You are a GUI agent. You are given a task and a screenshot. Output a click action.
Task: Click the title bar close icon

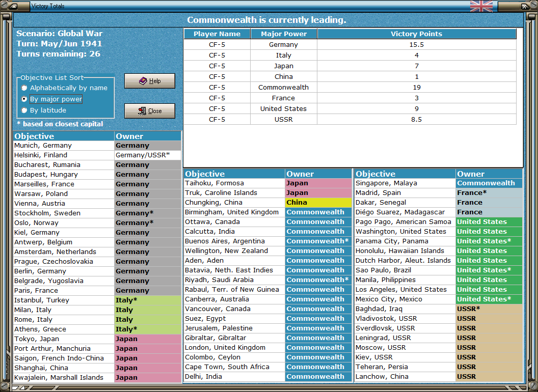(x=525, y=6)
